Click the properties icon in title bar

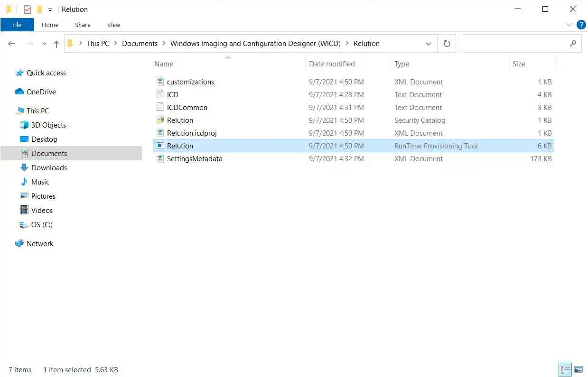point(28,9)
